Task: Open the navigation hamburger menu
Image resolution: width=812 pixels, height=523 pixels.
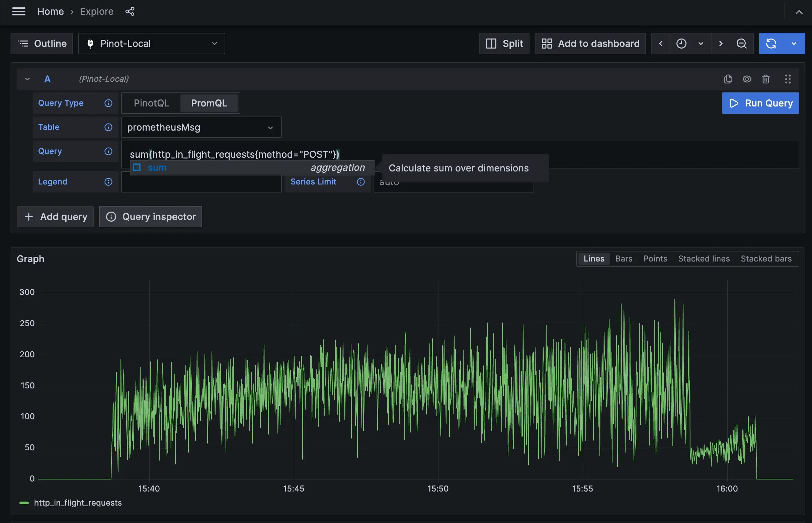Action: tap(19, 11)
